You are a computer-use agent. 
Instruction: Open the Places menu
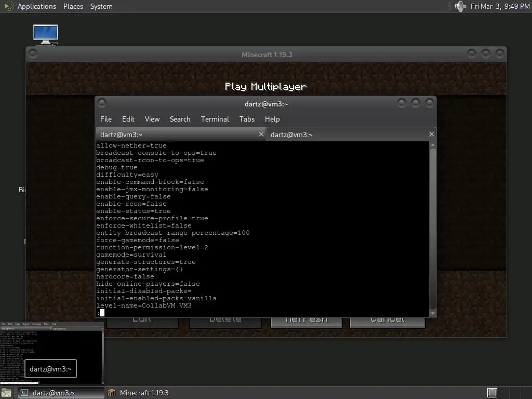tap(73, 6)
